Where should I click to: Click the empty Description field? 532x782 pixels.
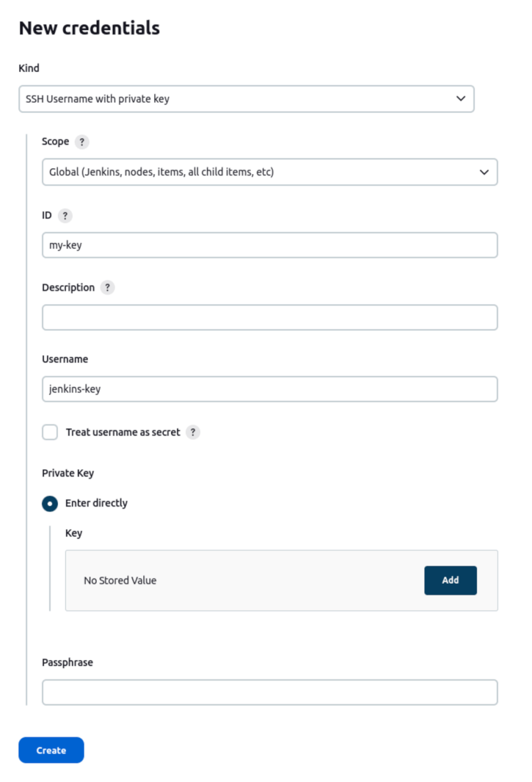[270, 317]
